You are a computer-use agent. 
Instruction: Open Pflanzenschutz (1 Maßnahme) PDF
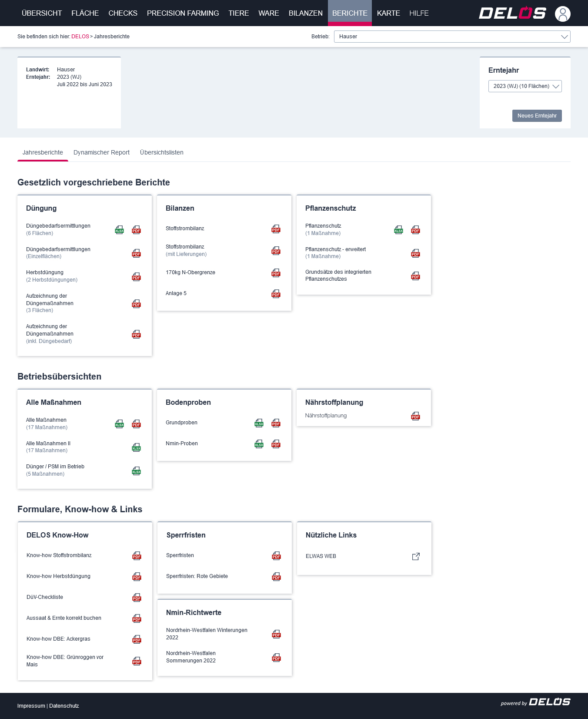tap(416, 230)
